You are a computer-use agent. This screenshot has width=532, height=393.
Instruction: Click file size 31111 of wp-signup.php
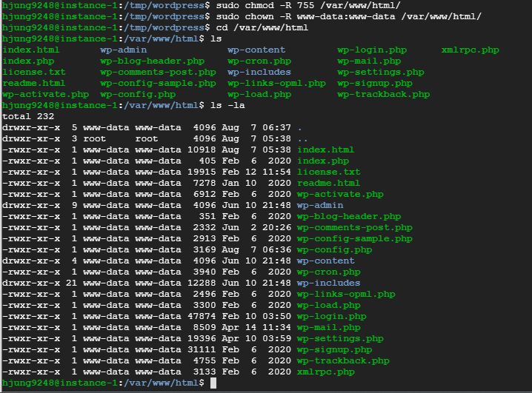tap(202, 349)
